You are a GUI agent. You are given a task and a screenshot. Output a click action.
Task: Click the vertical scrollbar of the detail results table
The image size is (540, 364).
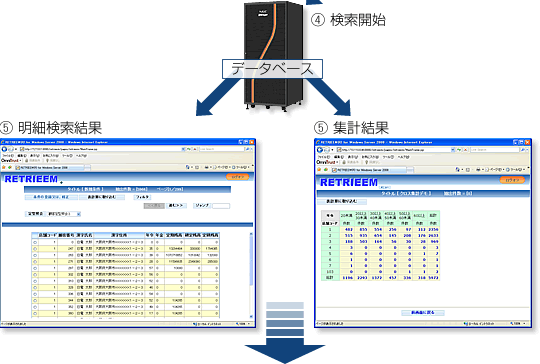[x=251, y=275]
